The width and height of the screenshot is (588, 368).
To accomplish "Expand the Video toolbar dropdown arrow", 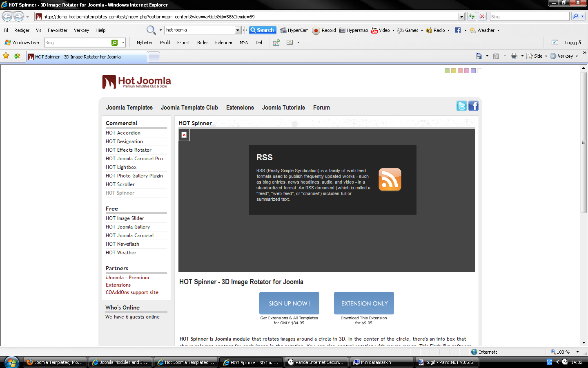I will coord(393,30).
